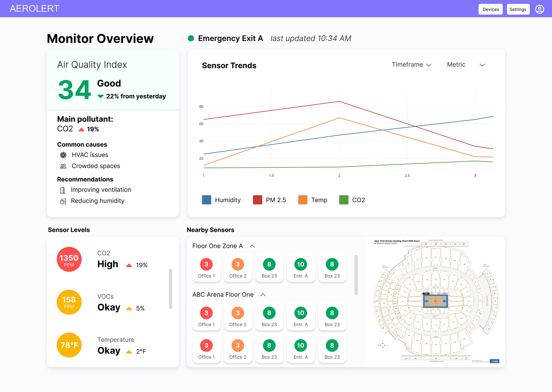Collapse the Floor One Zone A section

pos(252,246)
